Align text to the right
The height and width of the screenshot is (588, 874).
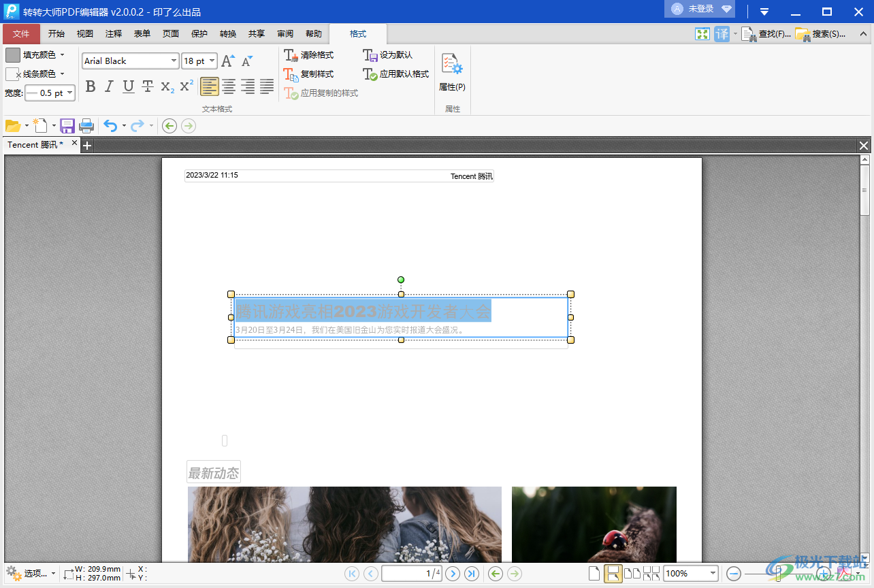tap(248, 86)
